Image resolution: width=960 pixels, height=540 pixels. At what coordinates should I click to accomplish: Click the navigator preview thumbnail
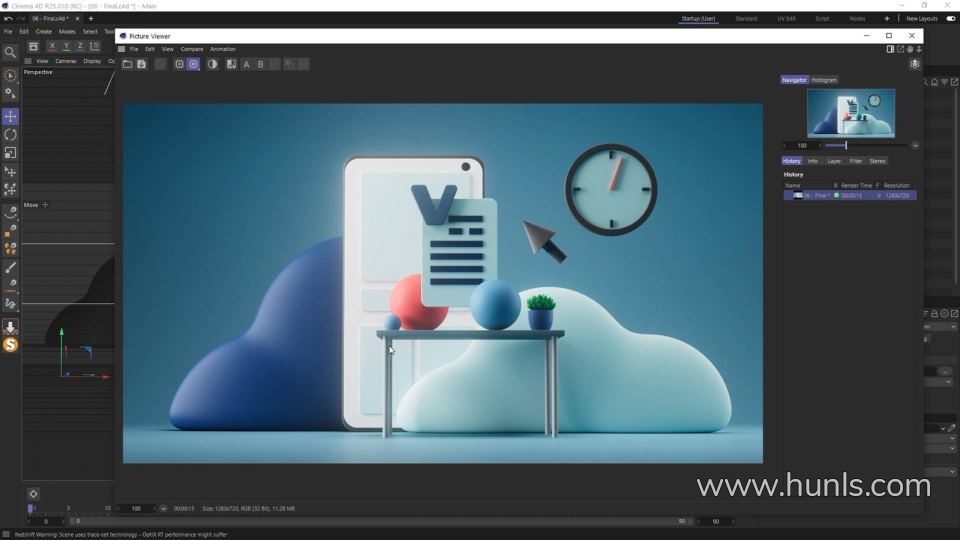point(851,113)
